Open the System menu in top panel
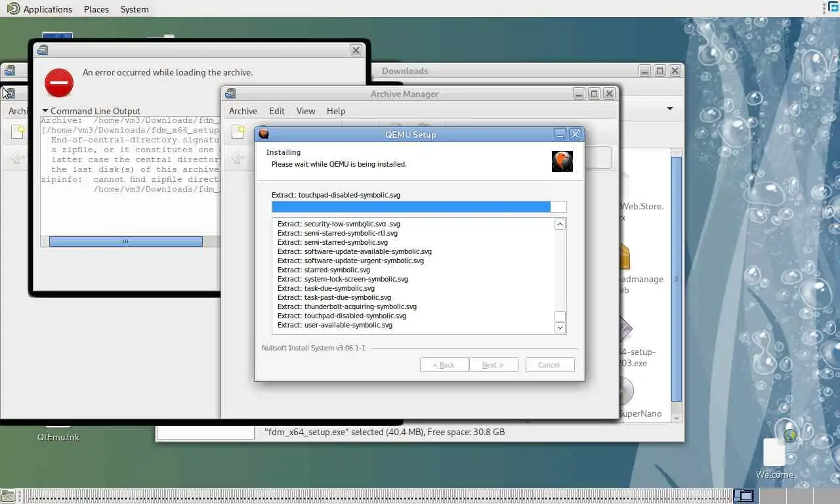Image resolution: width=840 pixels, height=504 pixels. tap(135, 9)
